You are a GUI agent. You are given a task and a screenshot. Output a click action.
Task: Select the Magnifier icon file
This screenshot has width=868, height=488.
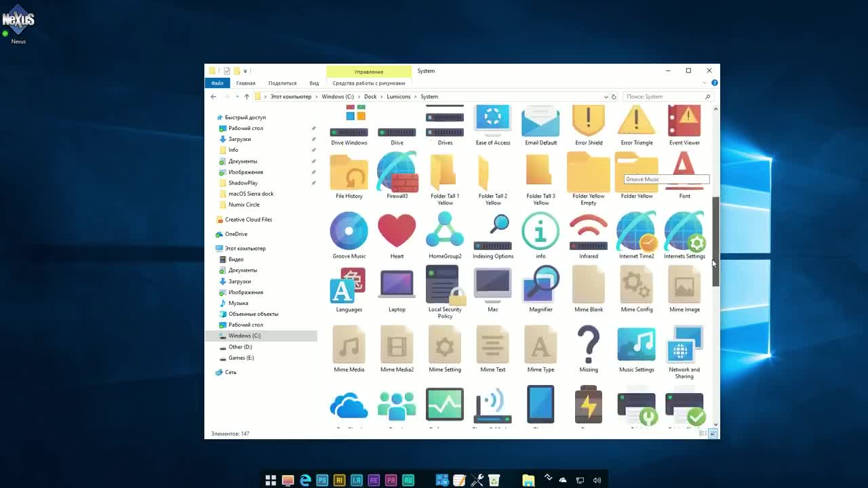[x=540, y=289]
